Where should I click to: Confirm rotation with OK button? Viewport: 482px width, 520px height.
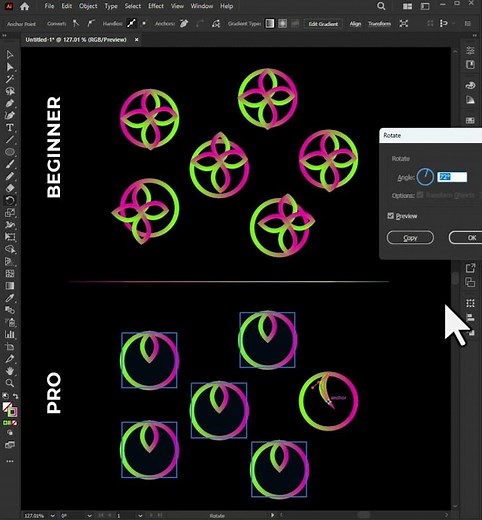[x=465, y=238]
